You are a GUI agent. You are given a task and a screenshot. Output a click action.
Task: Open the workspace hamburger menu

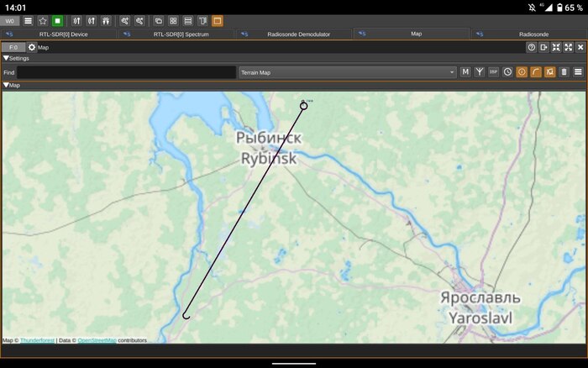(x=28, y=21)
